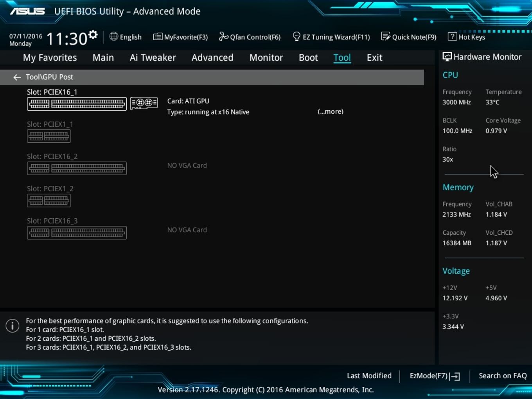
Task: Click the +12V reading 12.192 V
Action: 455,298
